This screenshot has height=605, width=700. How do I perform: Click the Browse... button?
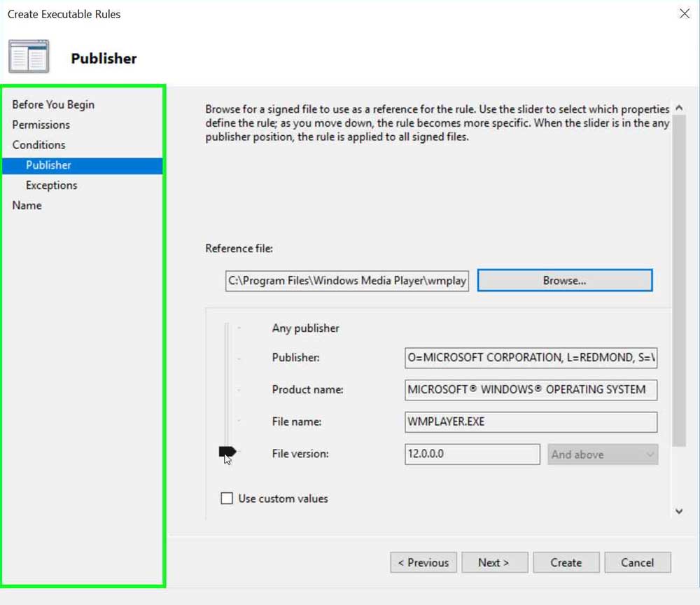[564, 280]
